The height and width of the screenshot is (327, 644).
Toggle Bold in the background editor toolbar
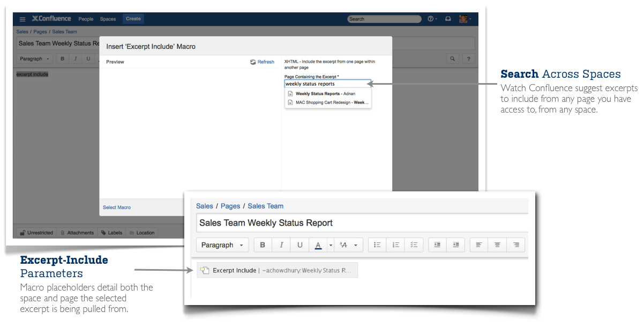tap(63, 59)
